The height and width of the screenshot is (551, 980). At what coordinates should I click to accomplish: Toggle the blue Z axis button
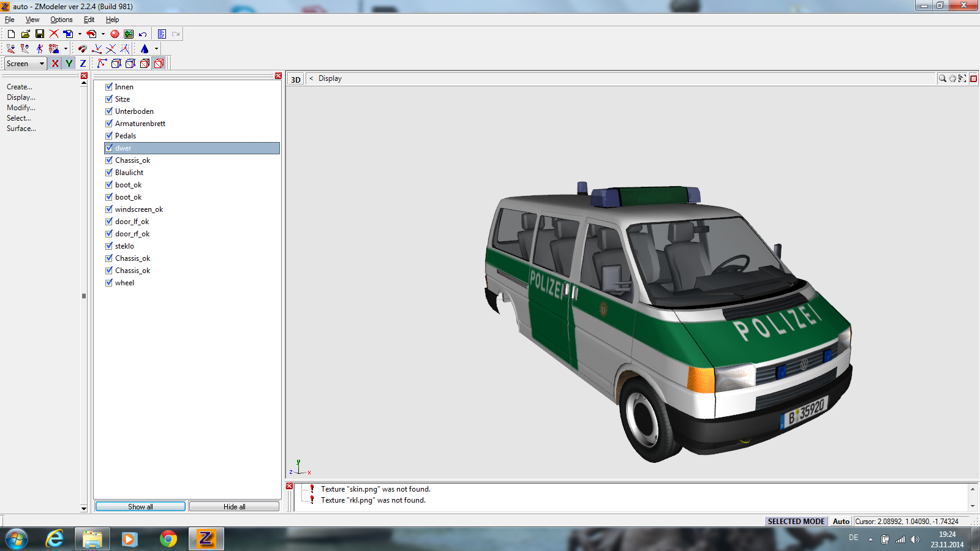click(83, 64)
